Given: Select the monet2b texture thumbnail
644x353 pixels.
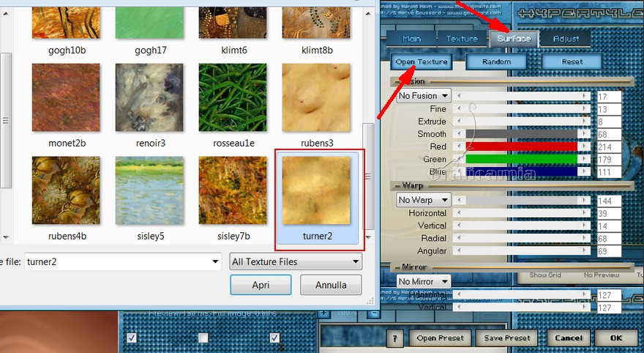Looking at the screenshot, I should 66,97.
